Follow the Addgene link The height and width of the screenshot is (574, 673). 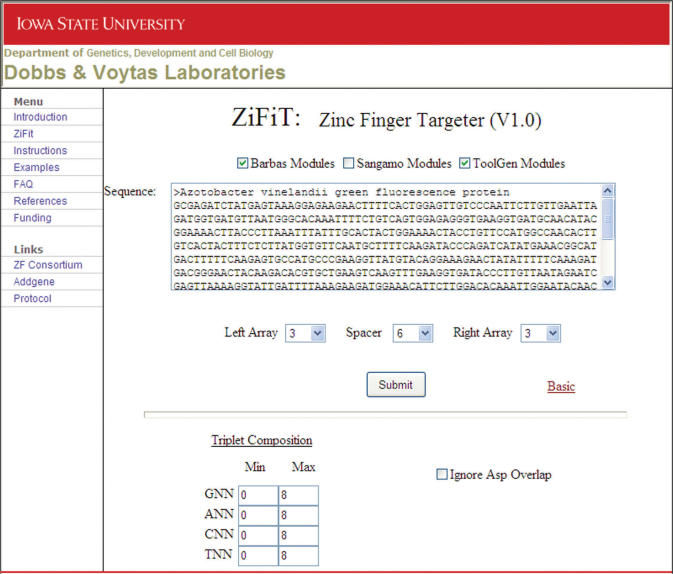pos(34,282)
